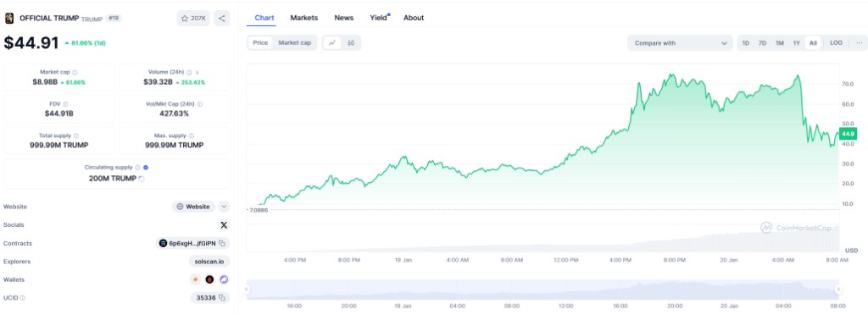
Task: Switch to the line chart icon
Action: click(x=332, y=42)
